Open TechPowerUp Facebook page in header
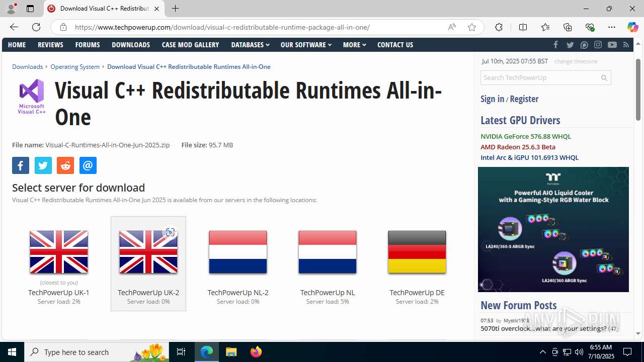 click(x=556, y=45)
